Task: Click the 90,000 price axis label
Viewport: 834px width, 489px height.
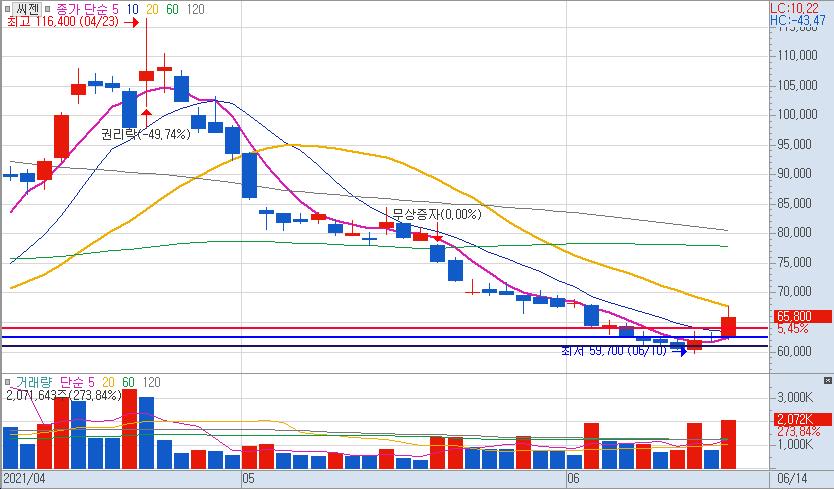Action: click(795, 173)
